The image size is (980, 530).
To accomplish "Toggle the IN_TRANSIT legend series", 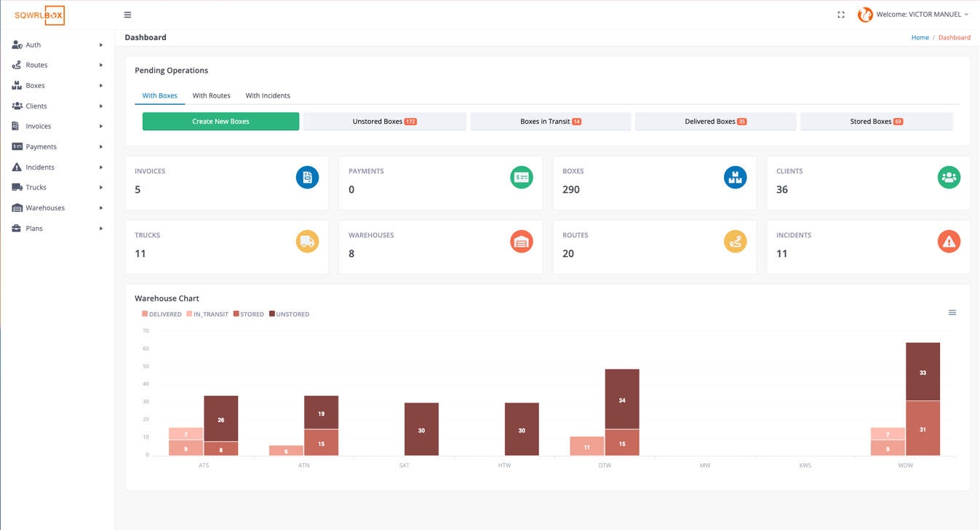I will point(207,315).
